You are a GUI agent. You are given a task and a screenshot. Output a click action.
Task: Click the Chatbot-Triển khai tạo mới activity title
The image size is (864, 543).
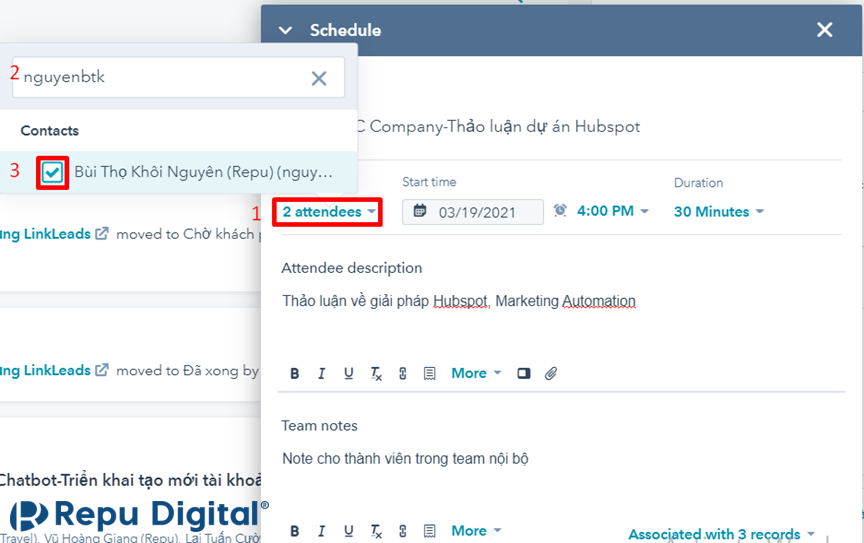click(131, 480)
